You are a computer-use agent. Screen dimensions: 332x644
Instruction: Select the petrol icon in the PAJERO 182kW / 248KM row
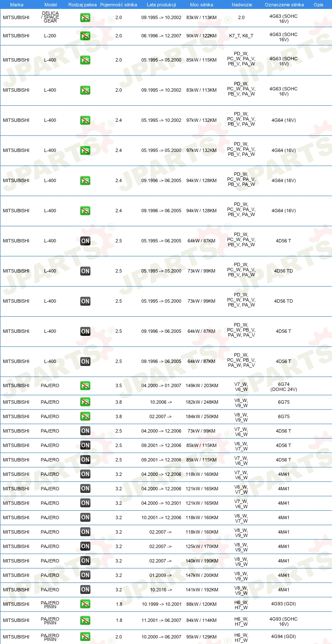coord(85,402)
